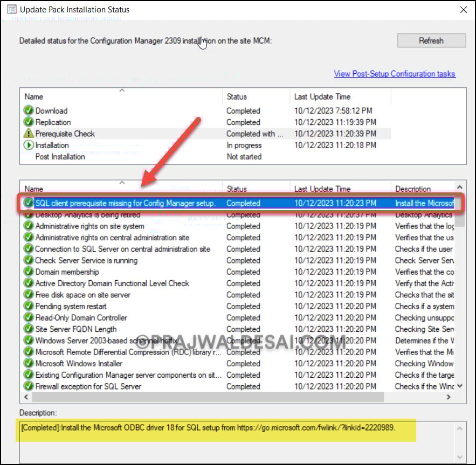Click check icon for Free disk space on site server
The height and width of the screenshot is (465, 476).
(x=29, y=295)
